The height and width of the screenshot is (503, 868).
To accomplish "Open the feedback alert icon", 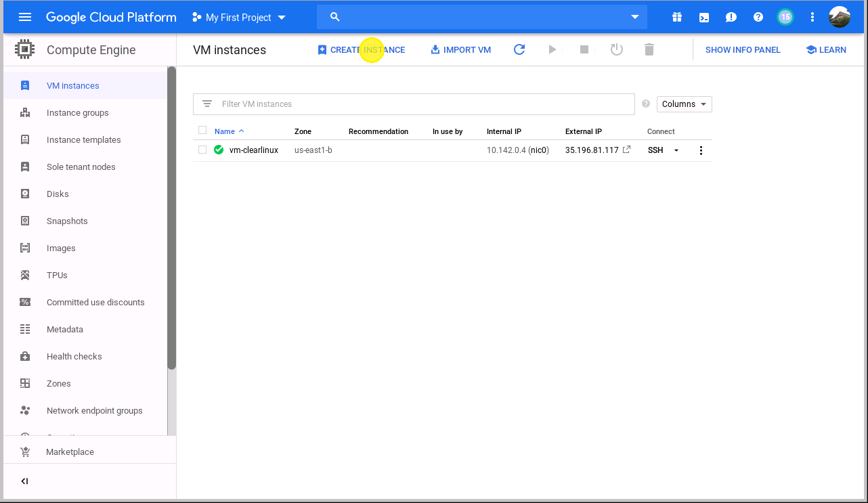I will [731, 18].
